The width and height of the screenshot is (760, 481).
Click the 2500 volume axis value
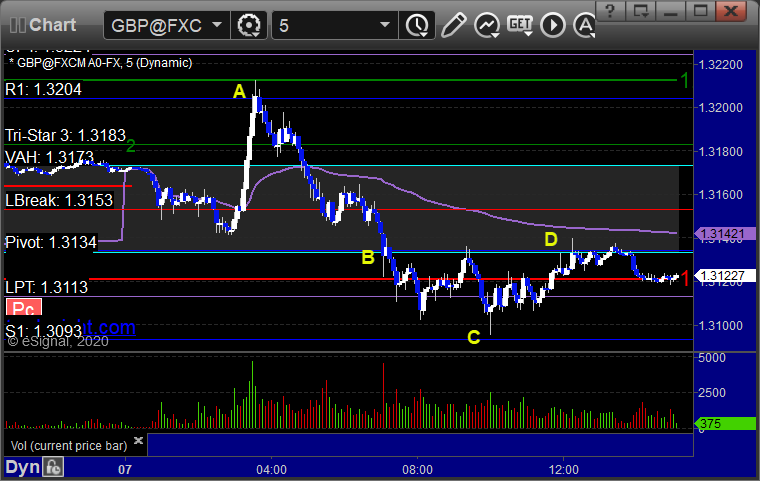pos(712,392)
